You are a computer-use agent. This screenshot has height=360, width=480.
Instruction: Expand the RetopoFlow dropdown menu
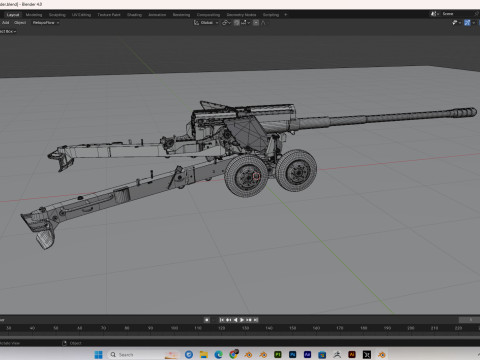click(46, 23)
